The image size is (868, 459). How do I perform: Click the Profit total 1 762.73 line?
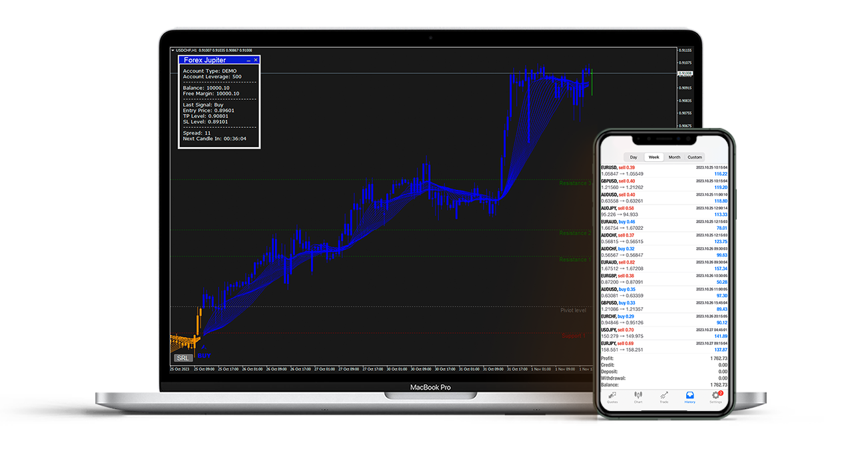[664, 358]
